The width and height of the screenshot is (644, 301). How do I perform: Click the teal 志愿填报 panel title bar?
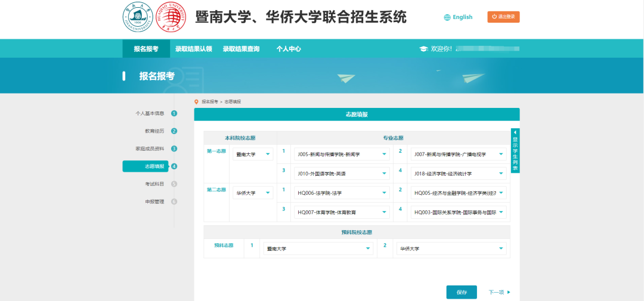357,114
